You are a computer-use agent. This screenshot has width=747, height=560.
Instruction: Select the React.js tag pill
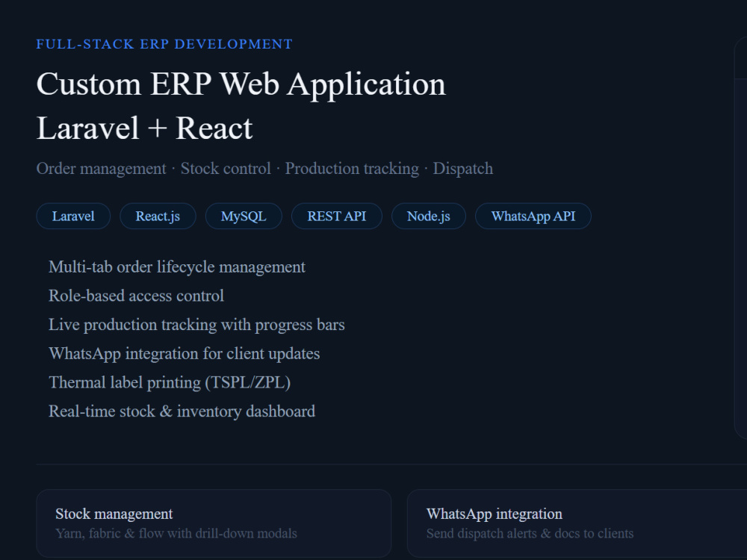pyautogui.click(x=158, y=217)
